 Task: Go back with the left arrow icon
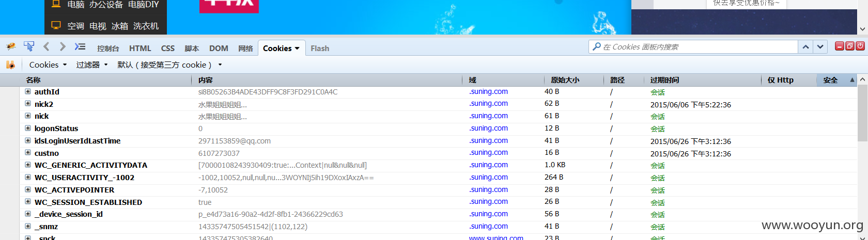click(x=46, y=46)
